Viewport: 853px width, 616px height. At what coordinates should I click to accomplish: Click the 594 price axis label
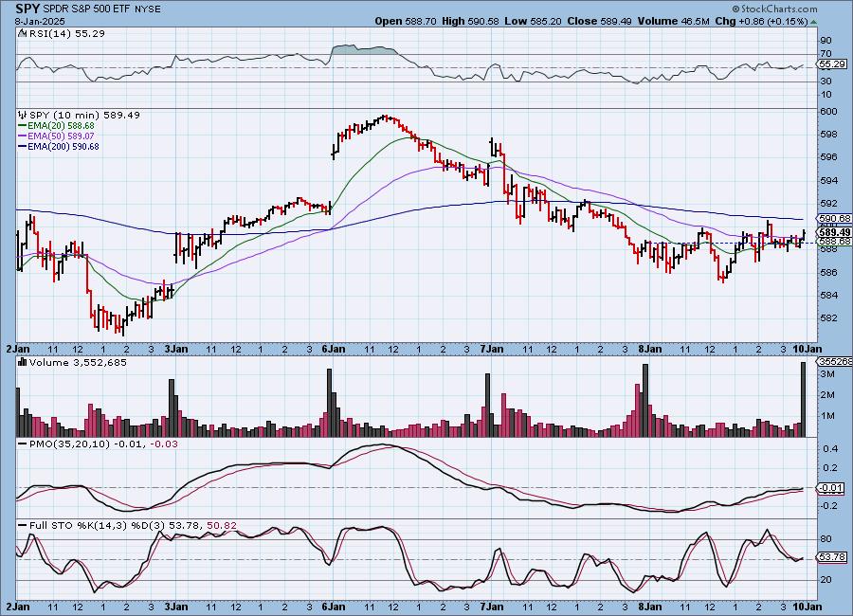(x=828, y=180)
